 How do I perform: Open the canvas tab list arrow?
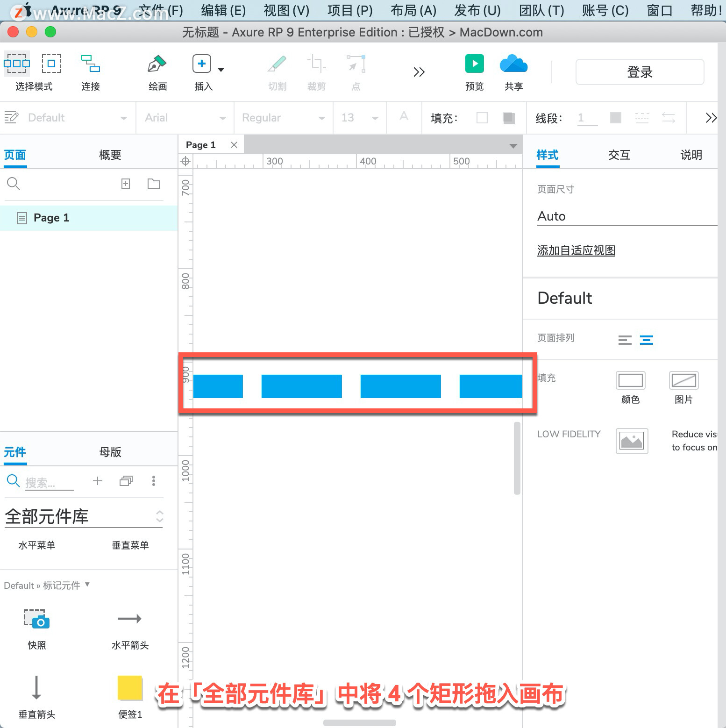coord(513,146)
